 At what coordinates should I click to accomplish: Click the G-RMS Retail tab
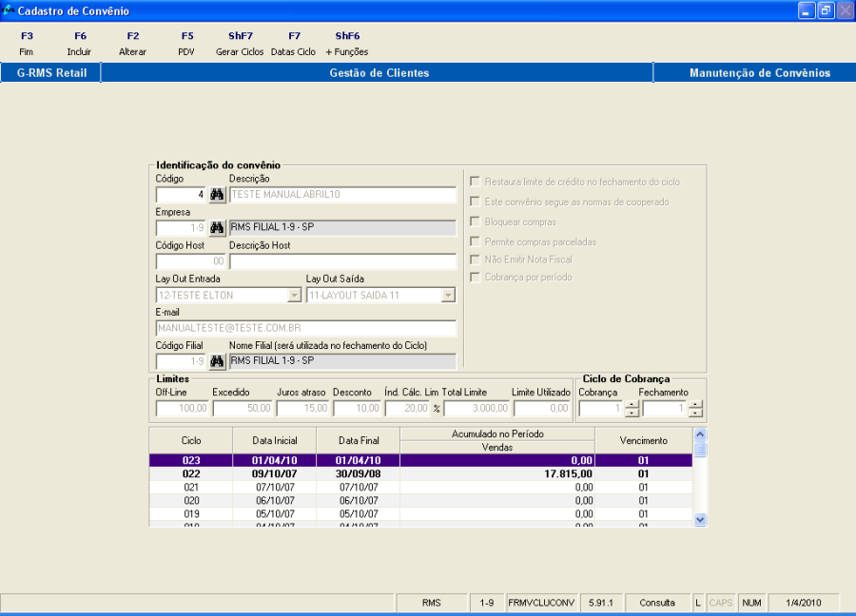(51, 73)
